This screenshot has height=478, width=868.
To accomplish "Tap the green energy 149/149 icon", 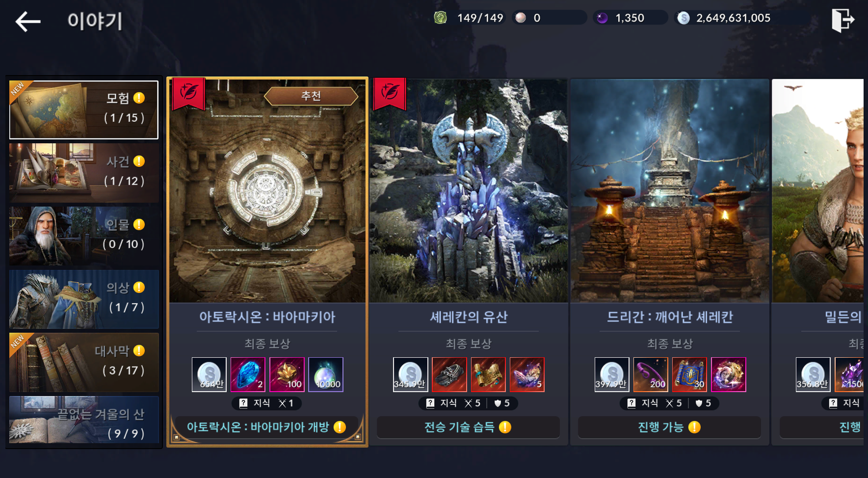I will click(x=440, y=18).
